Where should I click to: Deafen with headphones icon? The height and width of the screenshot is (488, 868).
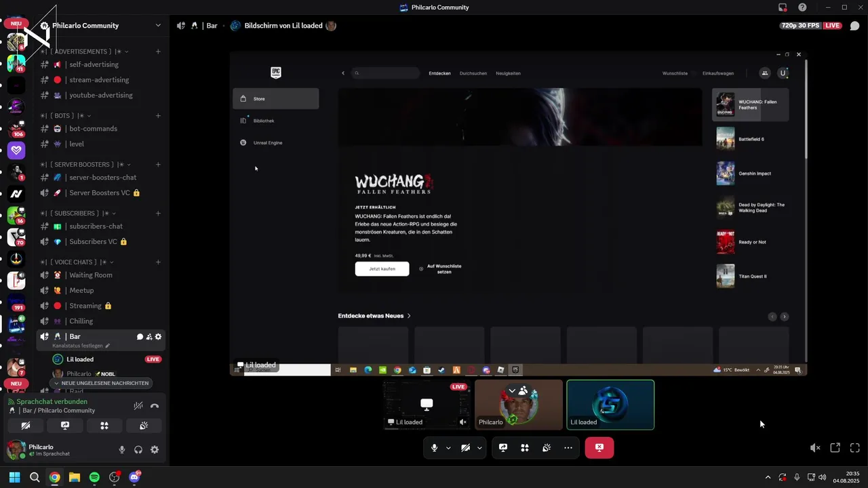point(138,449)
